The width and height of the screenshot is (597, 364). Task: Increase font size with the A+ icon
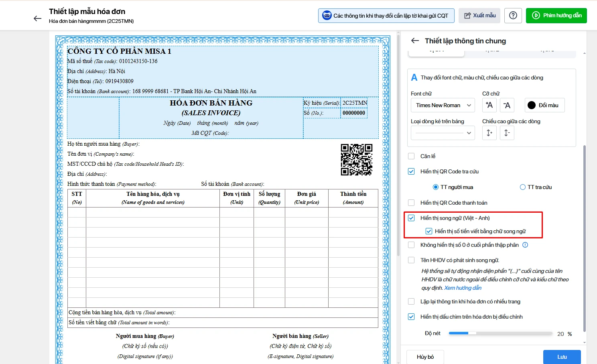point(489,105)
